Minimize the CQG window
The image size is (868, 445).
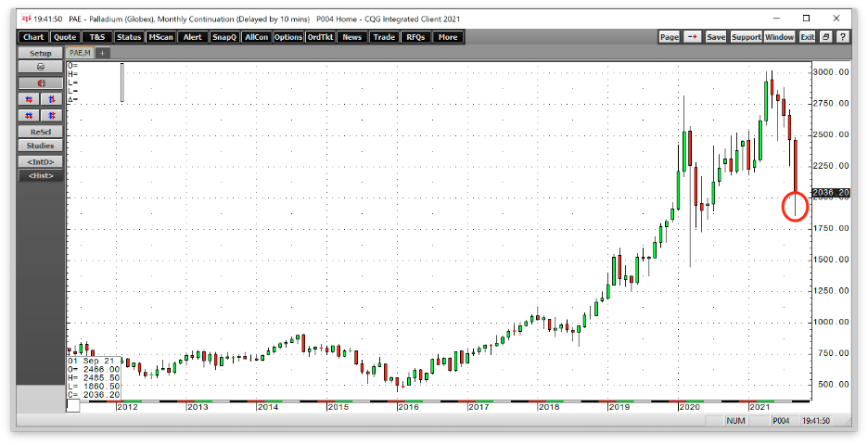tap(777, 19)
